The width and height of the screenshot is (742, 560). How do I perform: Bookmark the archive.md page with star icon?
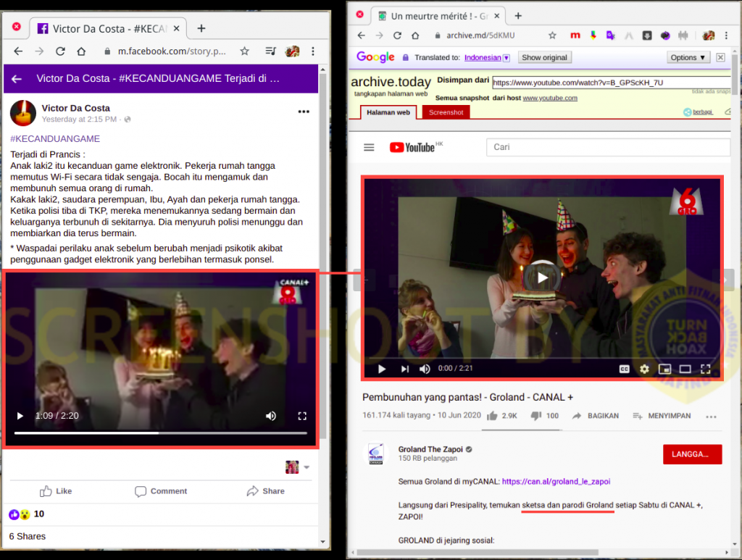tap(552, 35)
